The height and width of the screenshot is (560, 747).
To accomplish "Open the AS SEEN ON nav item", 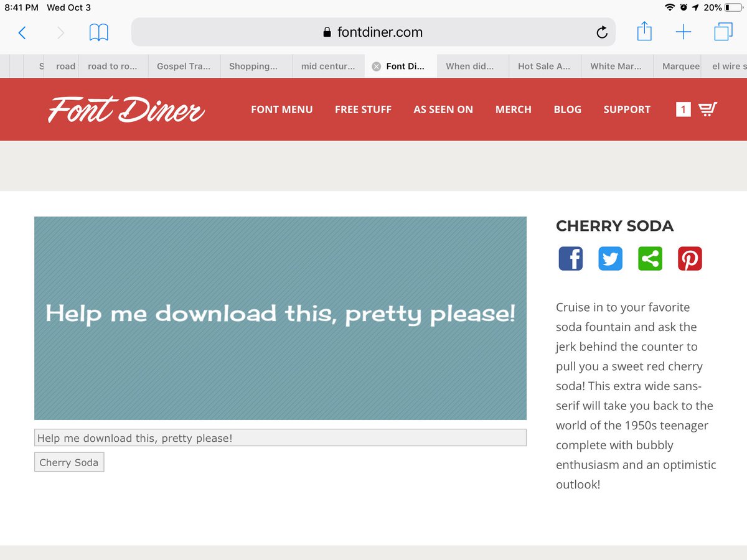I will point(443,110).
